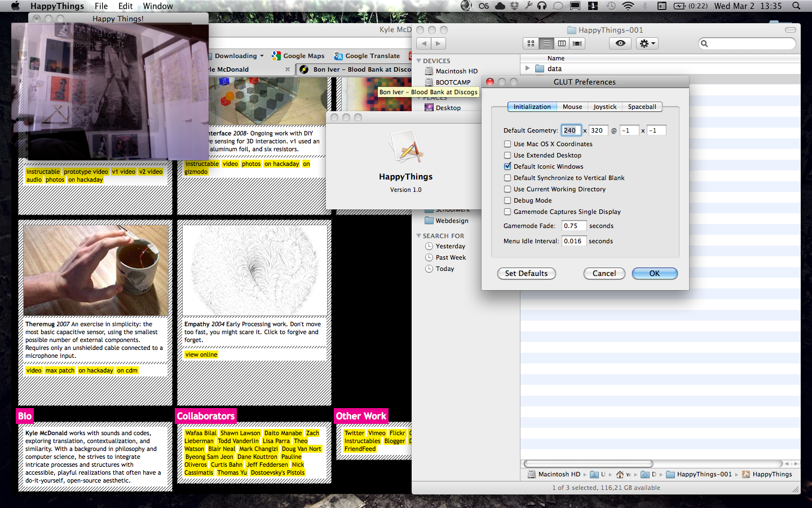
Task: Uncheck Default Iconic Windows
Action: coord(507,167)
